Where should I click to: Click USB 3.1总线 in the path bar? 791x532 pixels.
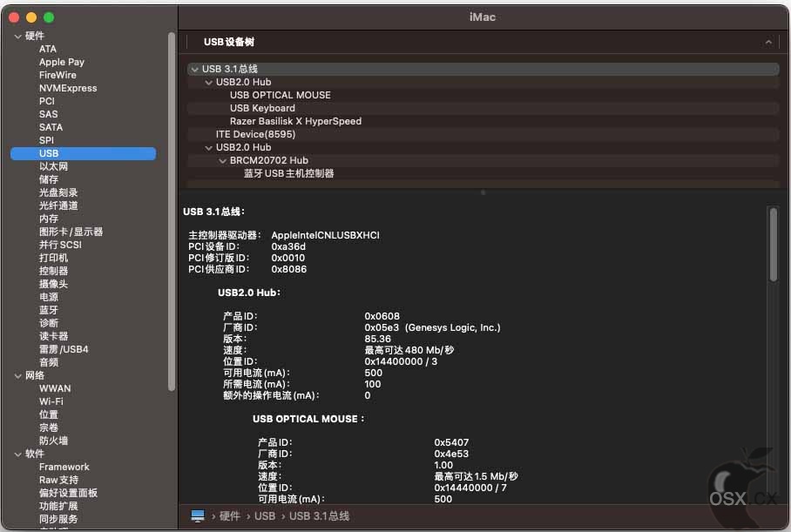click(320, 515)
